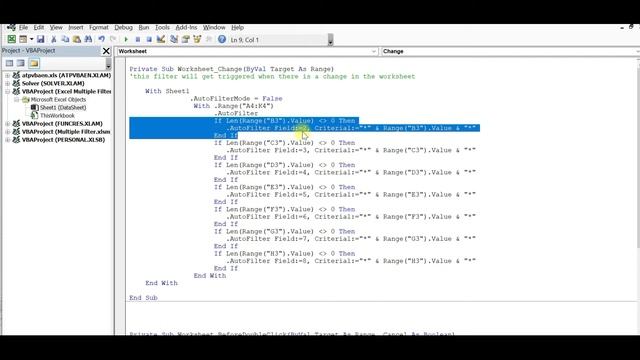The image size is (640, 360).
Task: Open the Edit menu
Action: coord(39,27)
